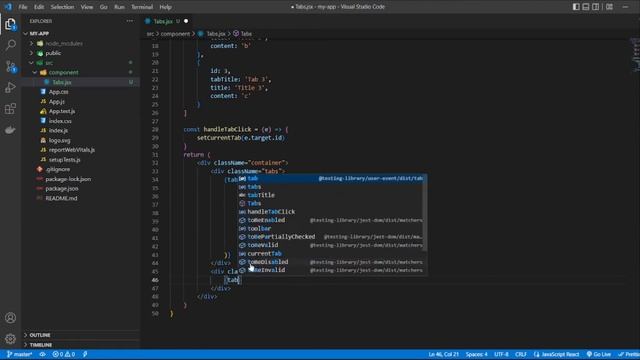Open Customize Layout icon
Image resolution: width=640 pixels, height=360 pixels.
coord(609,7)
